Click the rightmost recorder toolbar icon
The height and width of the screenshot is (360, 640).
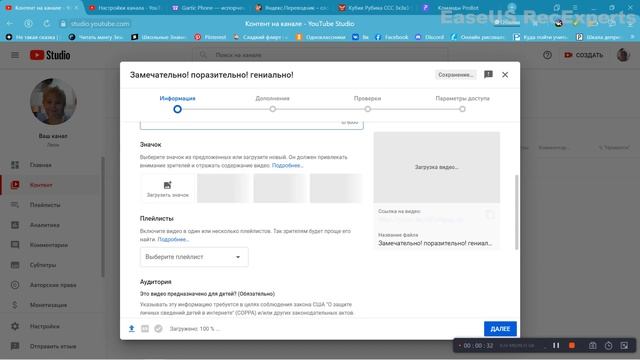point(624,345)
